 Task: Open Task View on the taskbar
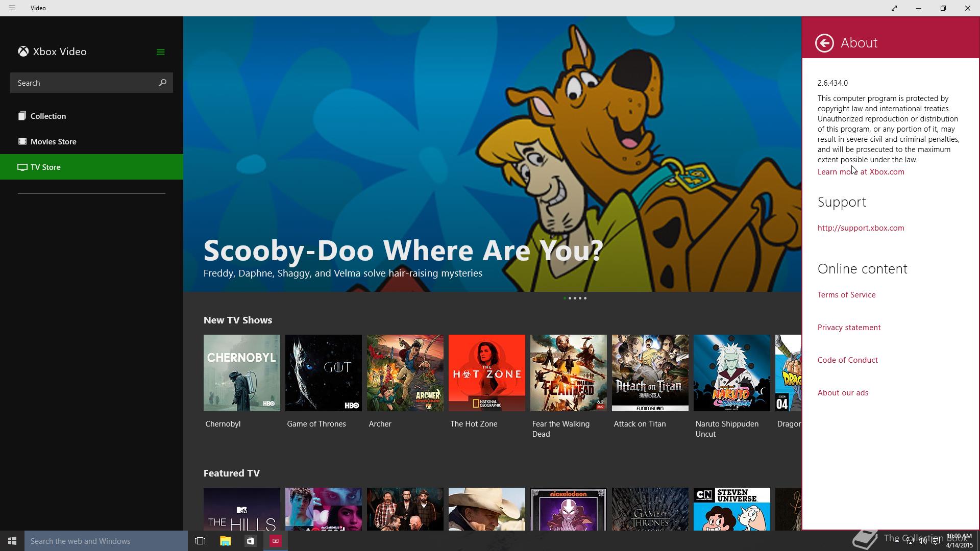point(200,541)
